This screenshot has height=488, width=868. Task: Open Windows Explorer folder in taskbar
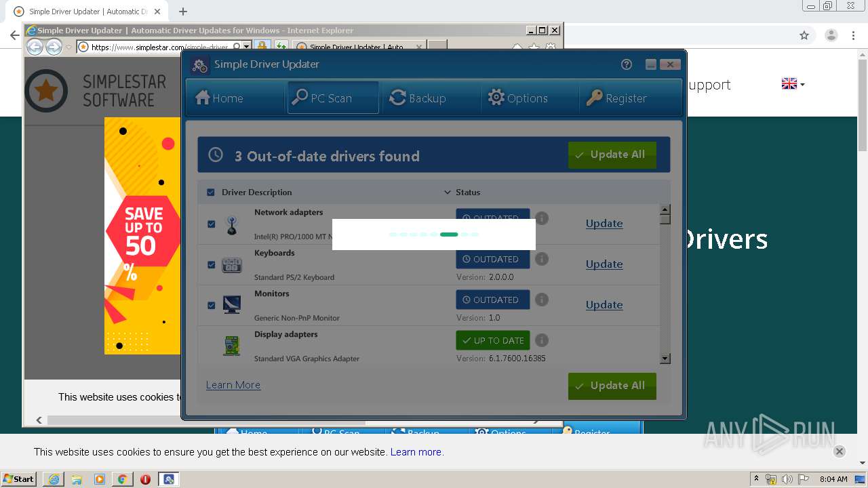point(77,479)
